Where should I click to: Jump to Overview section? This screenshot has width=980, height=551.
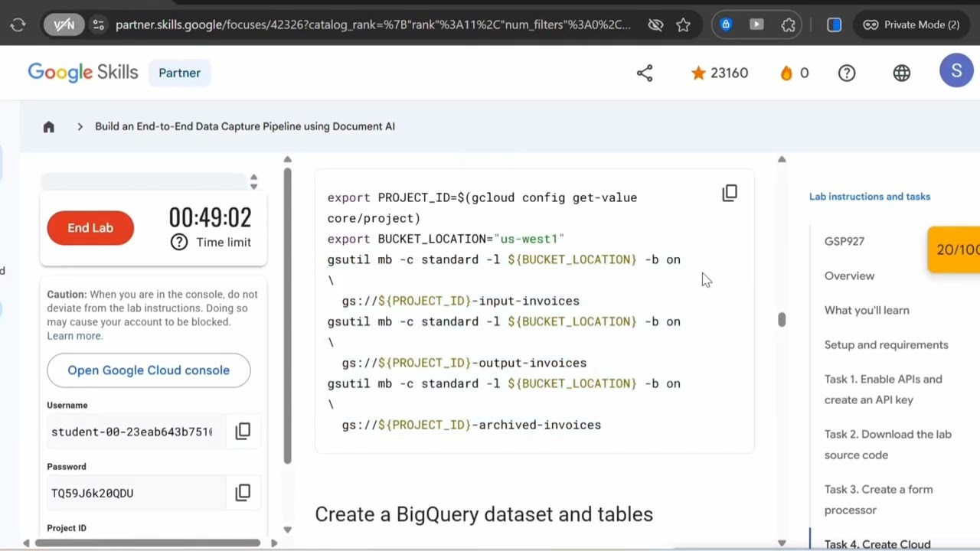click(849, 275)
